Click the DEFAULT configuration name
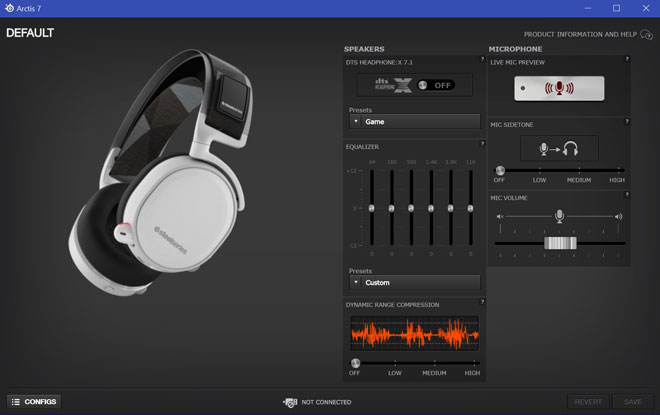660x415 pixels. (x=30, y=33)
